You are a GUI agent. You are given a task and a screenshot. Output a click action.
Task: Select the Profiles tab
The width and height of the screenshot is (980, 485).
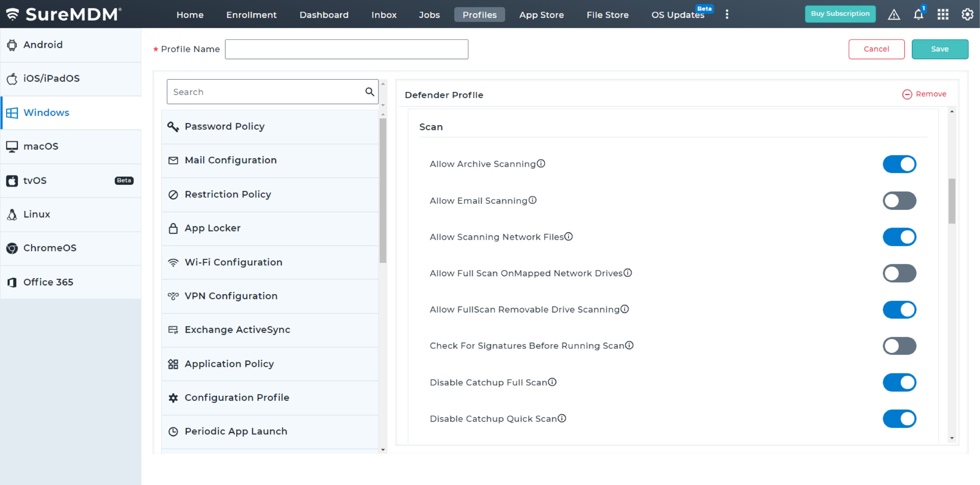coord(479,15)
